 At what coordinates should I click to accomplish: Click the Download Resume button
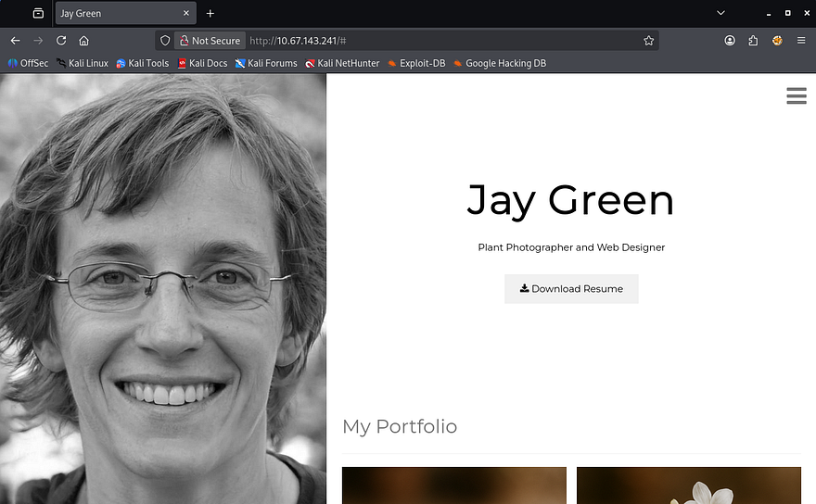571,288
